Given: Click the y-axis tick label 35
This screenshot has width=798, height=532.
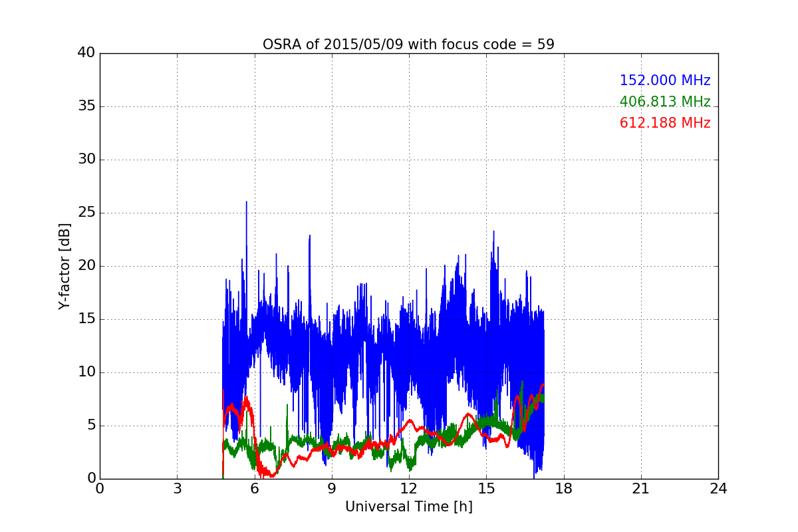Looking at the screenshot, I should (86, 106).
